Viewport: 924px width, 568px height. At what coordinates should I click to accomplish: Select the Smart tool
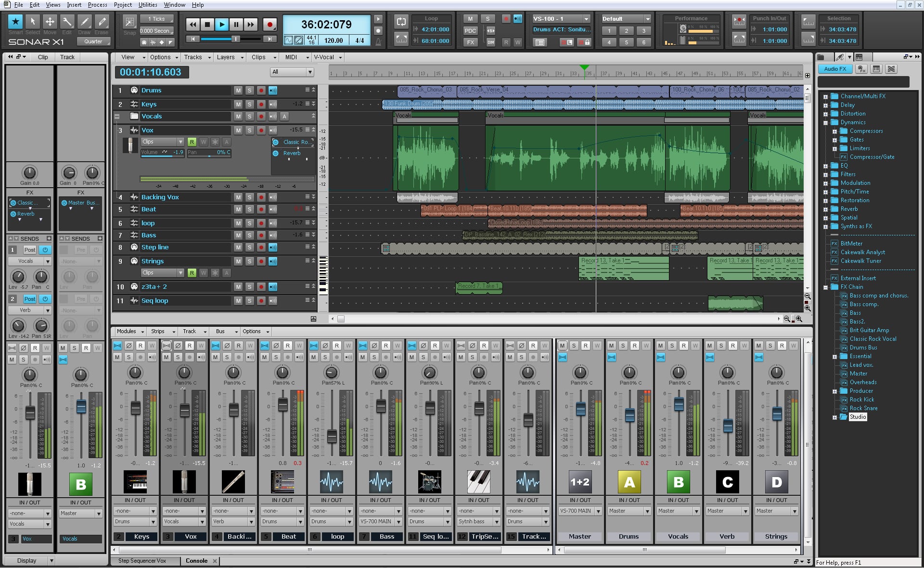tap(15, 22)
